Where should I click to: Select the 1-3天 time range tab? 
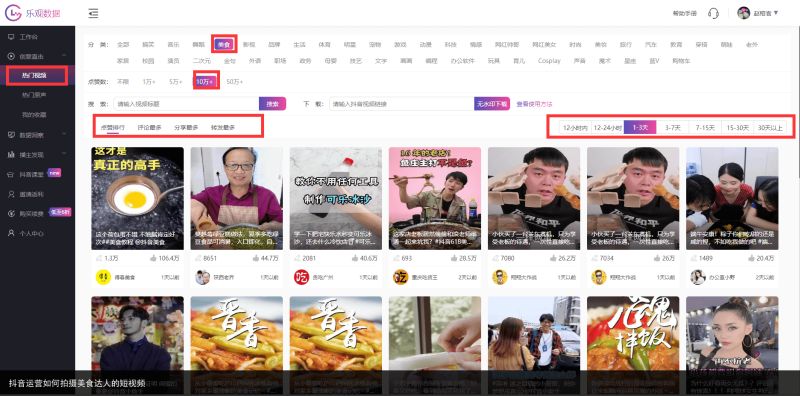coord(640,128)
